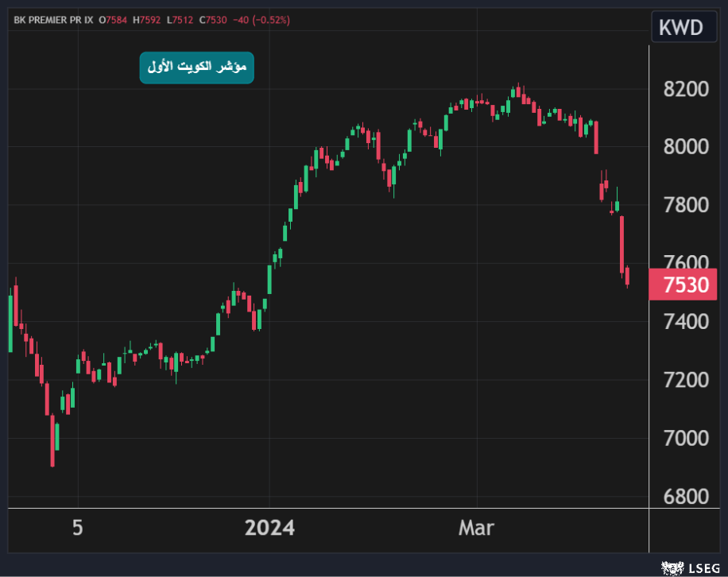The height and width of the screenshot is (577, 728).
Task: Select the open value O7584 in legend
Action: (117, 19)
